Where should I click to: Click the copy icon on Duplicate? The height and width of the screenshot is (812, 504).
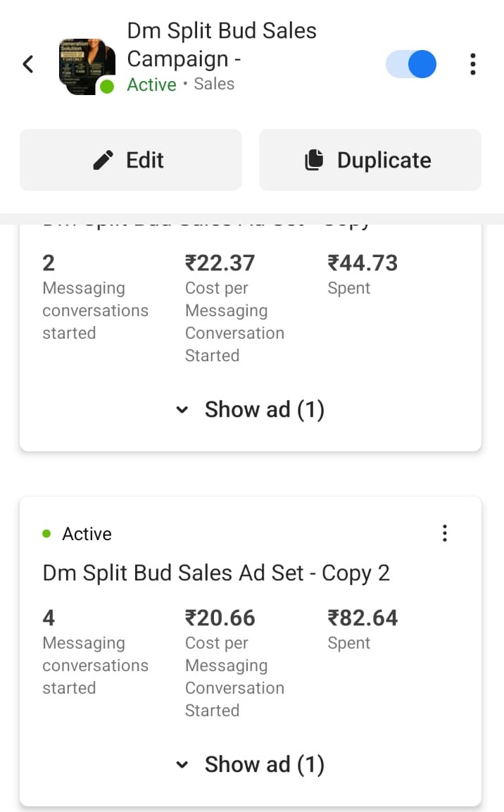pyautogui.click(x=314, y=161)
